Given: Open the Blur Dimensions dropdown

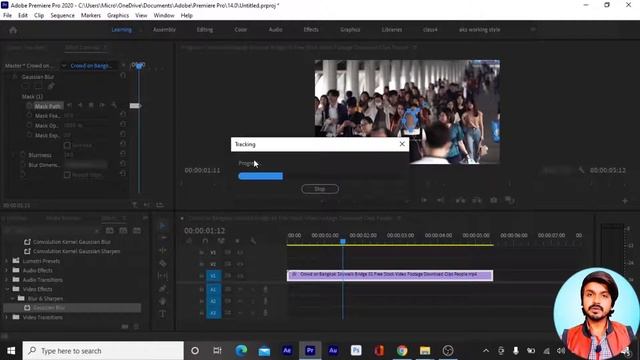Looking at the screenshot, I should tap(86, 164).
